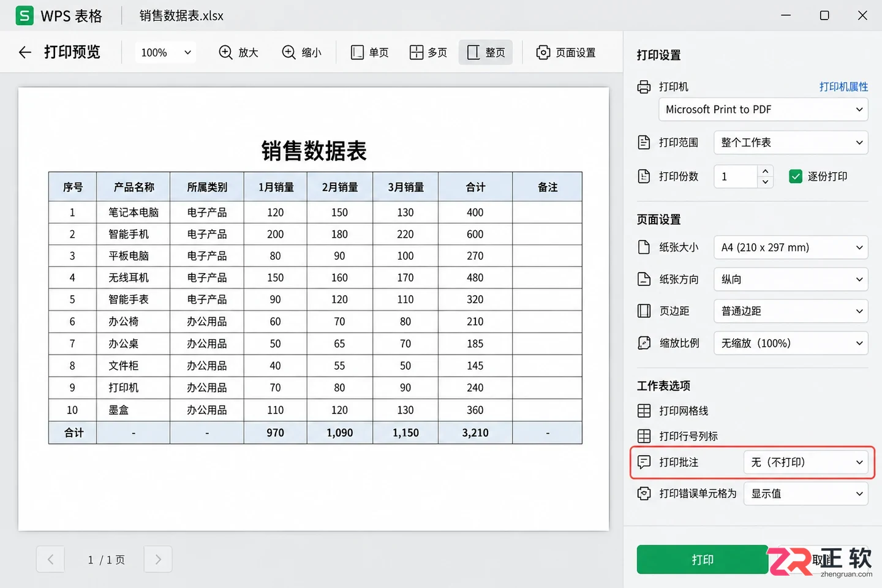Click the printer icon beside 打印机

pyautogui.click(x=644, y=87)
